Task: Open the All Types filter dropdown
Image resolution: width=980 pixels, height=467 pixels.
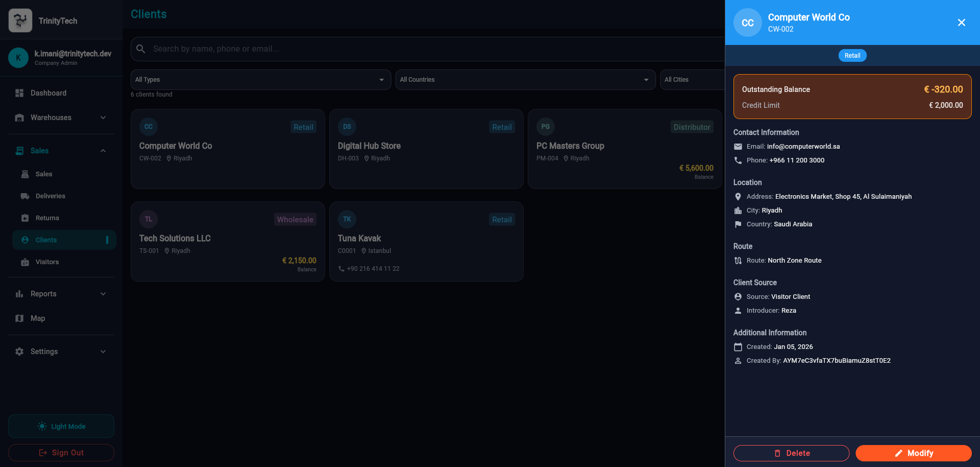Action: coord(260,80)
